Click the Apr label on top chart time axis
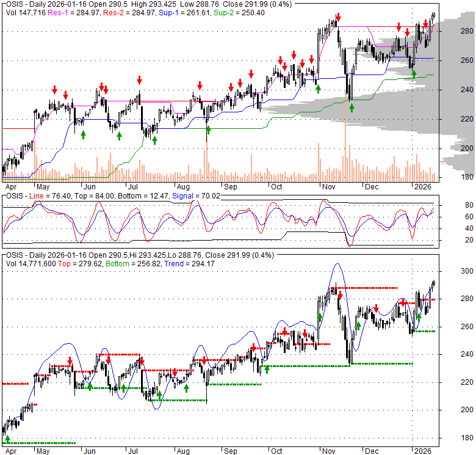Viewport: 476px width, 455px height. (11, 187)
